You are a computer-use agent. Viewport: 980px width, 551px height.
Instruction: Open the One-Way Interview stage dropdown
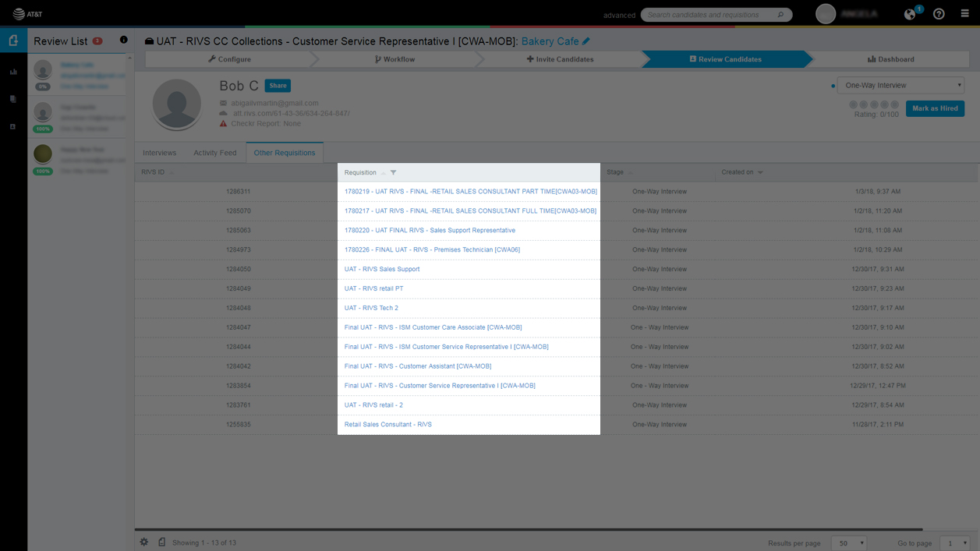coord(901,86)
